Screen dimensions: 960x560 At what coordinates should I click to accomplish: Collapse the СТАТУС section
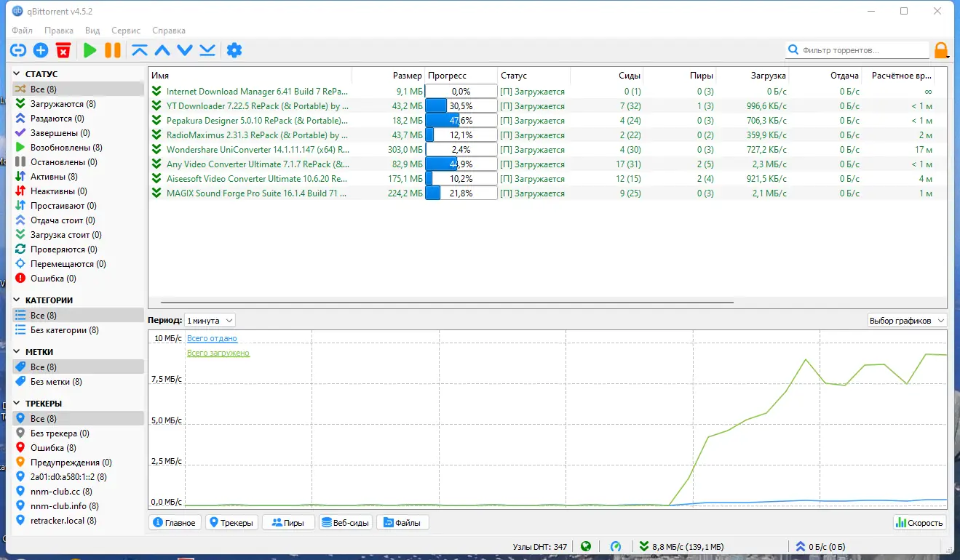point(17,74)
